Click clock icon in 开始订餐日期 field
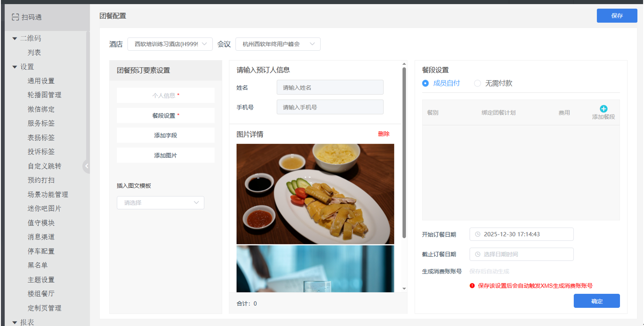Screen dimensions: 644x326 477,235
